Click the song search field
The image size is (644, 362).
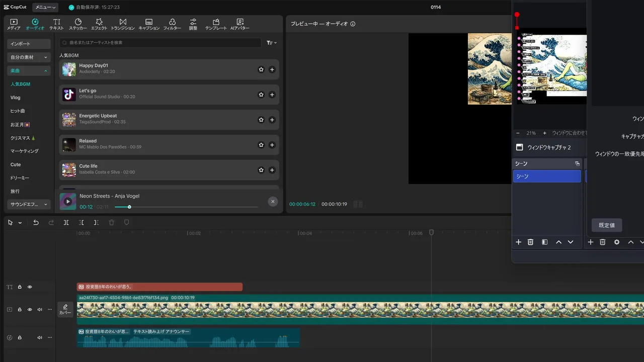(x=160, y=43)
